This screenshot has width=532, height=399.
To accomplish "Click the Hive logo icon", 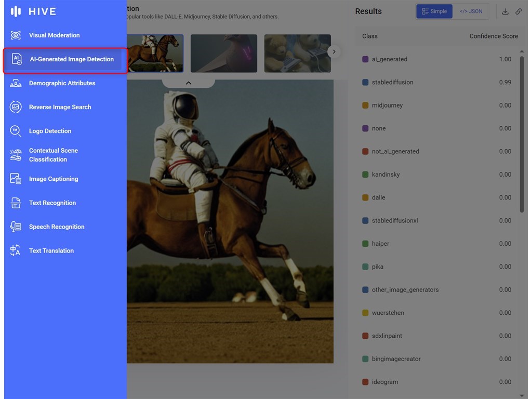I will click(16, 11).
